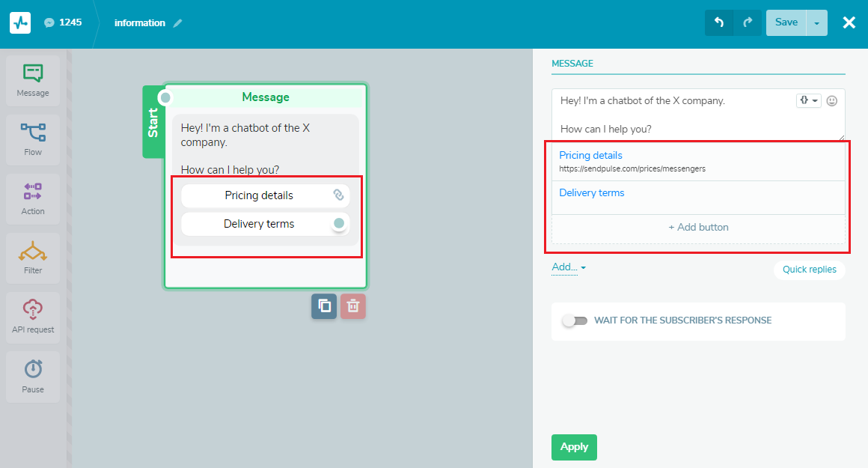Select the Flow element in the sidebar

32,139
